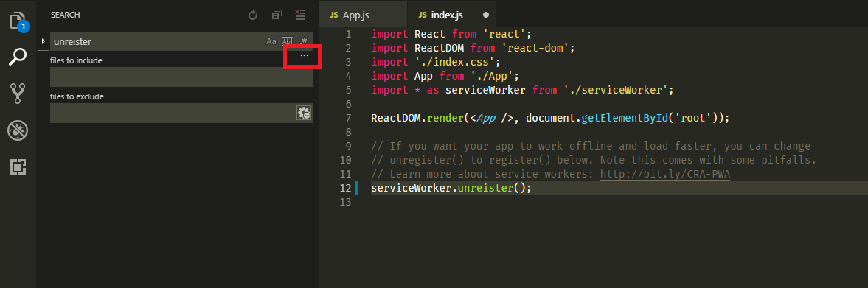This screenshot has height=288, width=868.
Task: Toggle Match Case in search box
Action: tap(271, 41)
